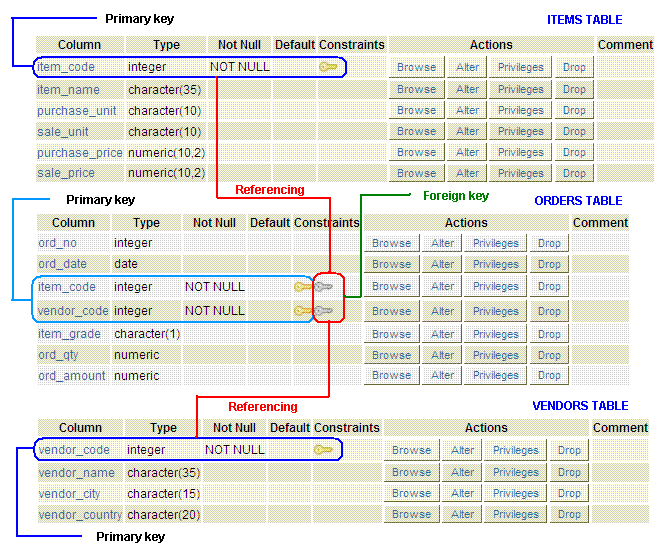This screenshot has width=658, height=557.
Task: Click the "character(15)" type of vendor_city
Action: tap(164, 494)
